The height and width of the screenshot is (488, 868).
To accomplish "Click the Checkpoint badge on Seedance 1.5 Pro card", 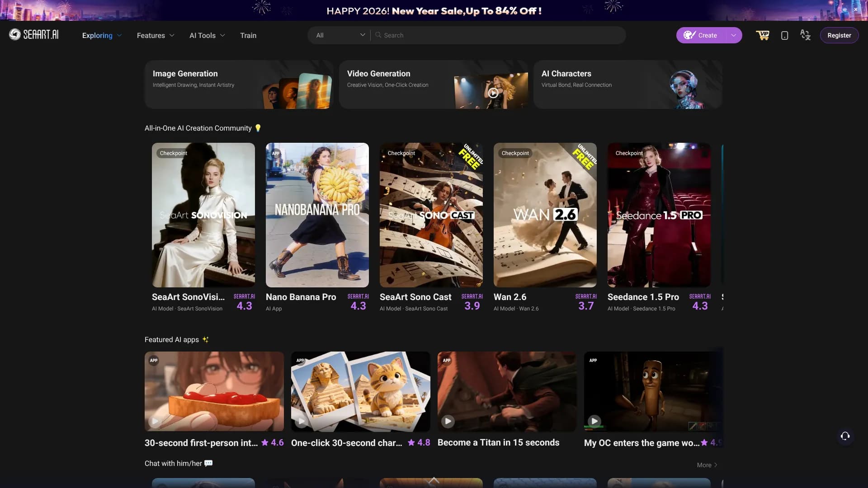I will coord(629,153).
